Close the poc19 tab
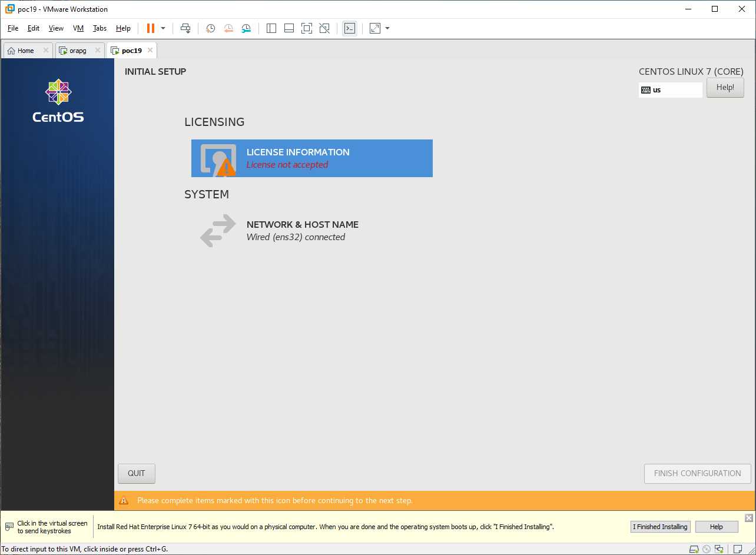 click(x=150, y=51)
